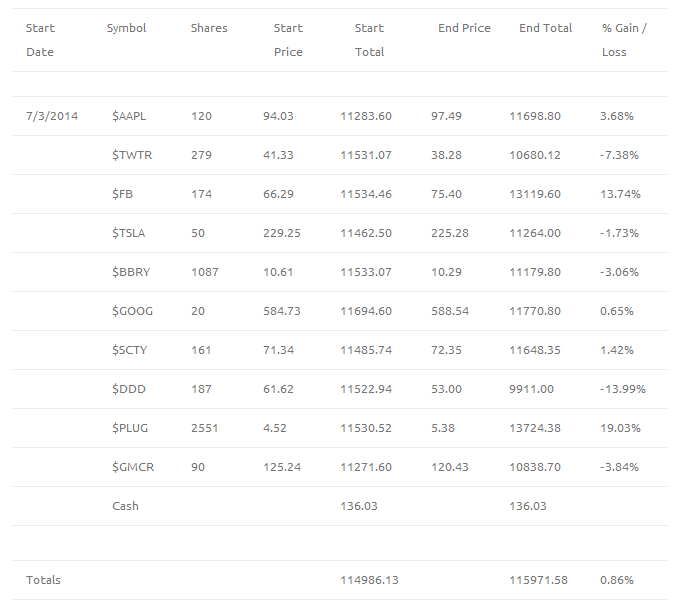Click the $BBRY symbol cell

tap(131, 272)
